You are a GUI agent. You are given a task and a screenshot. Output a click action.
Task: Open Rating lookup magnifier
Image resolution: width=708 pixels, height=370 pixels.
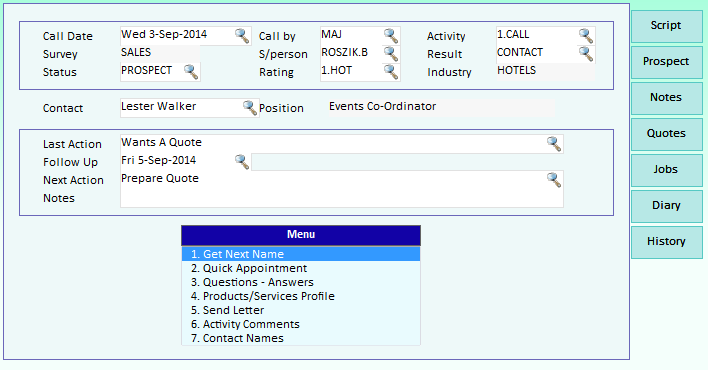pos(391,72)
